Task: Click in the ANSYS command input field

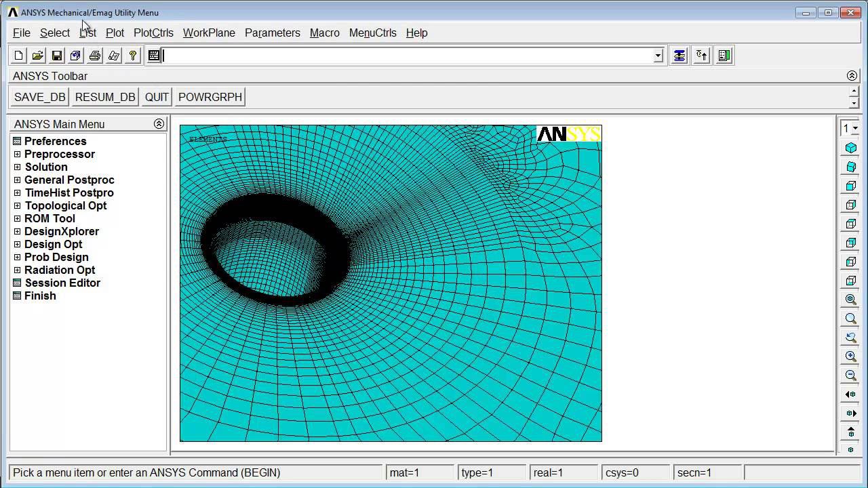Action: pyautogui.click(x=407, y=56)
